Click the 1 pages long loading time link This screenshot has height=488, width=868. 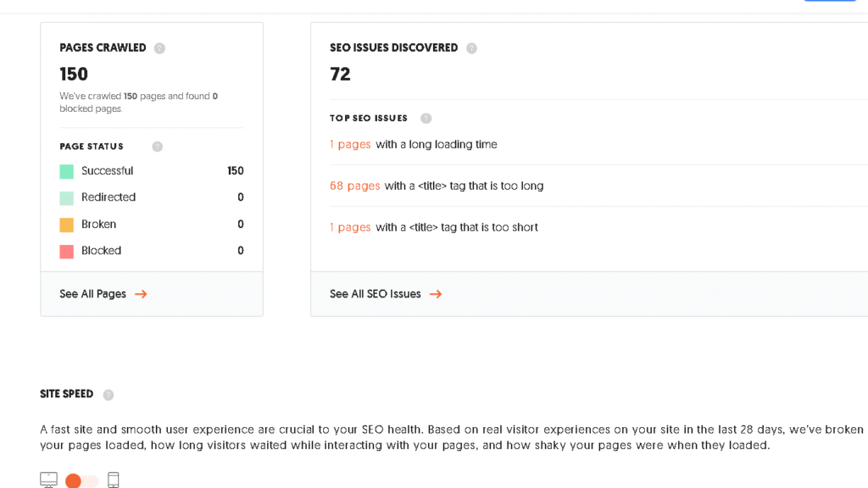click(x=350, y=144)
